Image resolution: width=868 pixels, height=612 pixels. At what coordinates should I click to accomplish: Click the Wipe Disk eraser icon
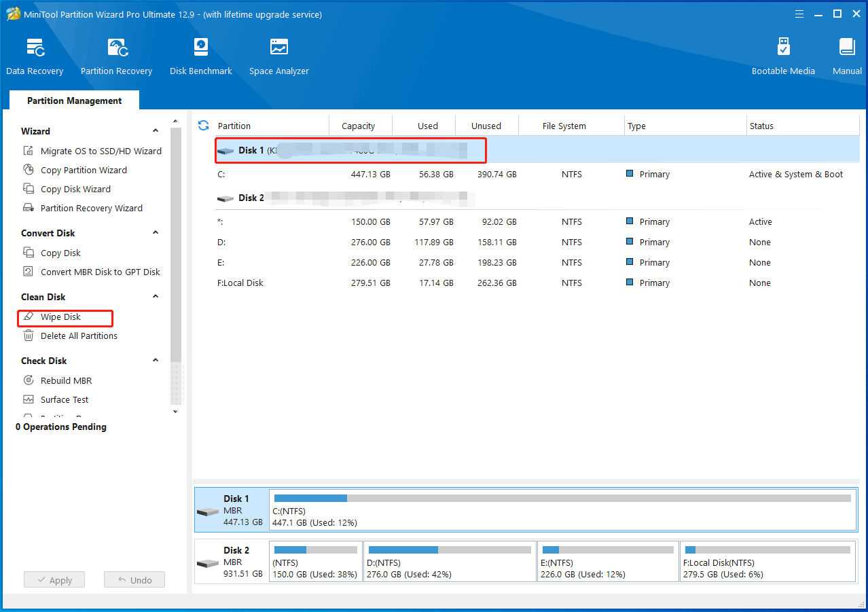tap(29, 317)
